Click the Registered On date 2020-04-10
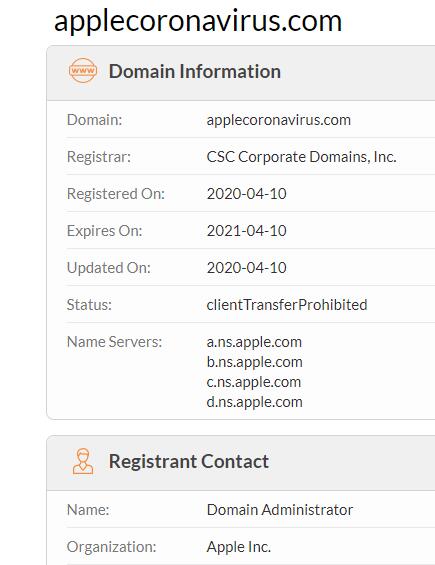The width and height of the screenshot is (435, 565). pyautogui.click(x=247, y=194)
